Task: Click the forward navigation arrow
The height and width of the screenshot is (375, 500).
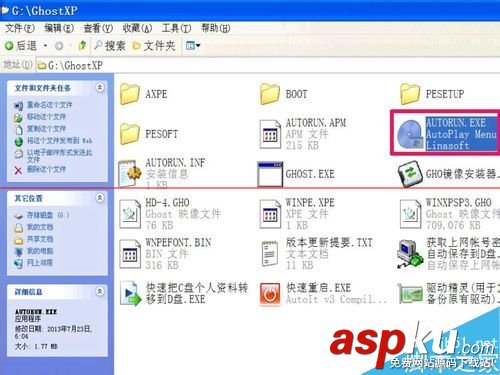Action: tap(59, 46)
